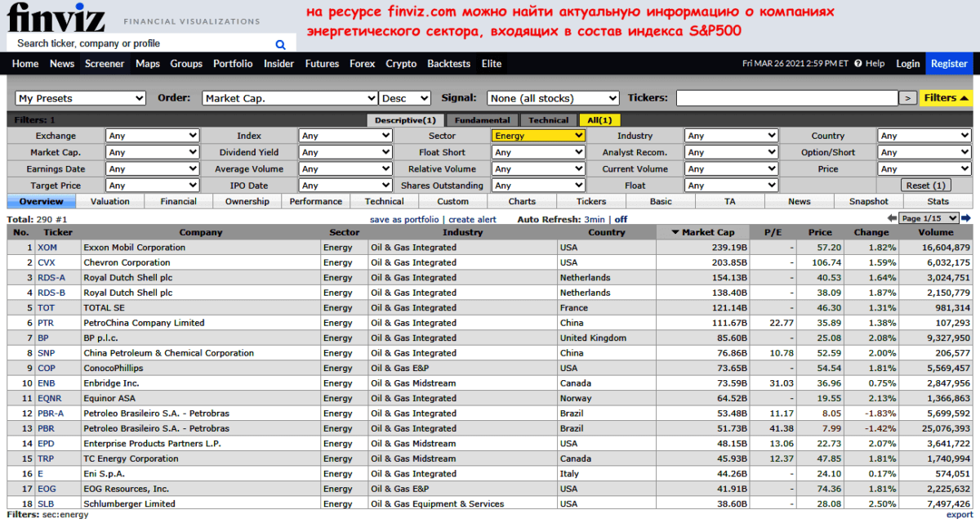Open the Sector dropdown set to Energy
Screen dimensions: 980x528
tap(538, 136)
